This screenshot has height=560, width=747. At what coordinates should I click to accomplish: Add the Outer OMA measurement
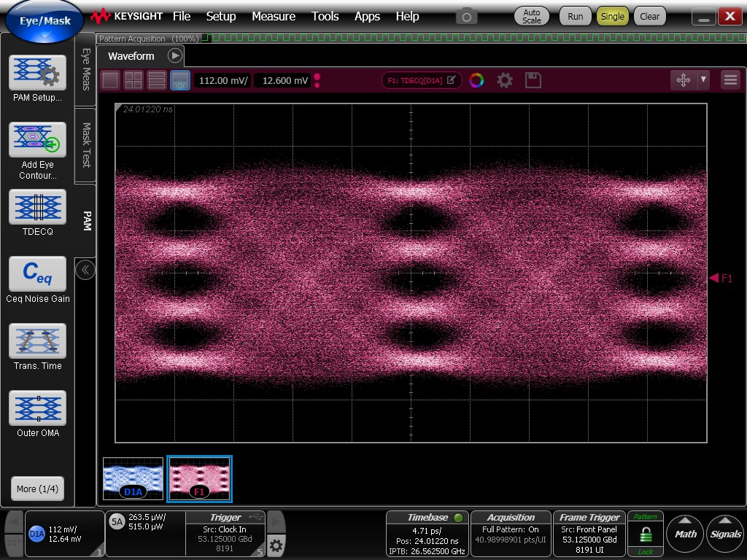pos(37,408)
